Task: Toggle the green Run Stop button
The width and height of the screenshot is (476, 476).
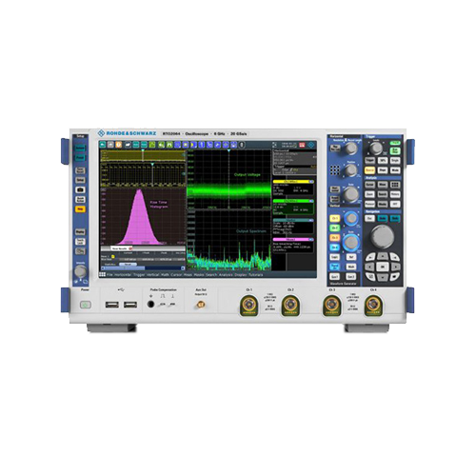Action: coord(395,150)
